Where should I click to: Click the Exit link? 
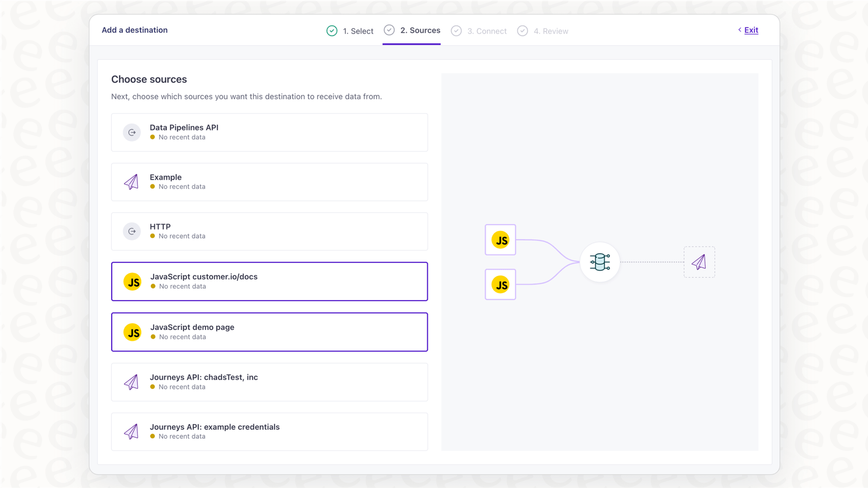click(750, 30)
